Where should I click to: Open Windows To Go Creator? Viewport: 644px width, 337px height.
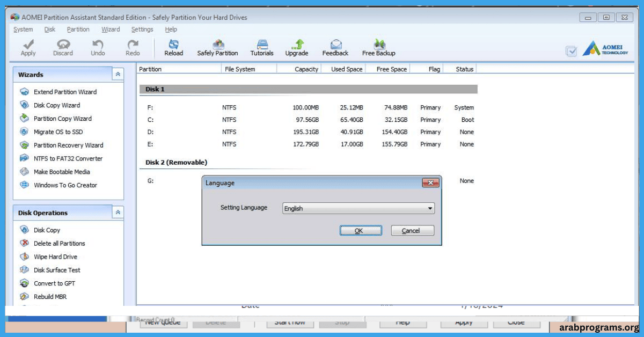point(65,186)
